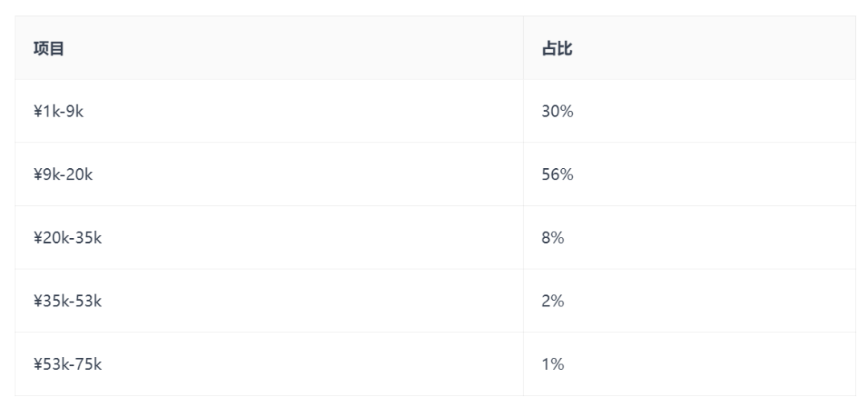Click the 56% percentage value

click(558, 175)
